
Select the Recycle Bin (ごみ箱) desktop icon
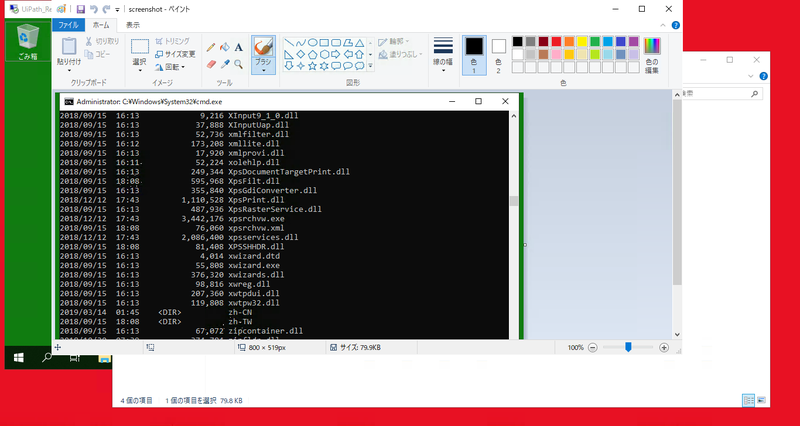28,42
